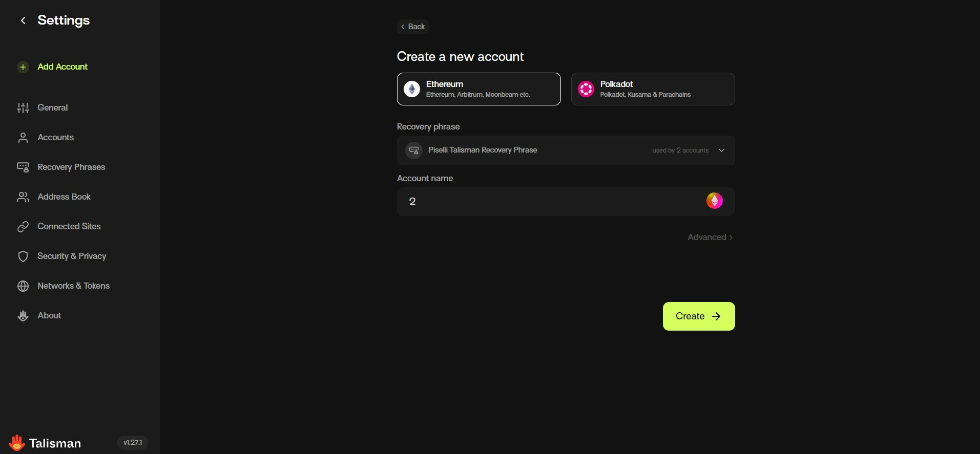
Task: Click the Recovery Phrases key icon
Action: click(23, 167)
